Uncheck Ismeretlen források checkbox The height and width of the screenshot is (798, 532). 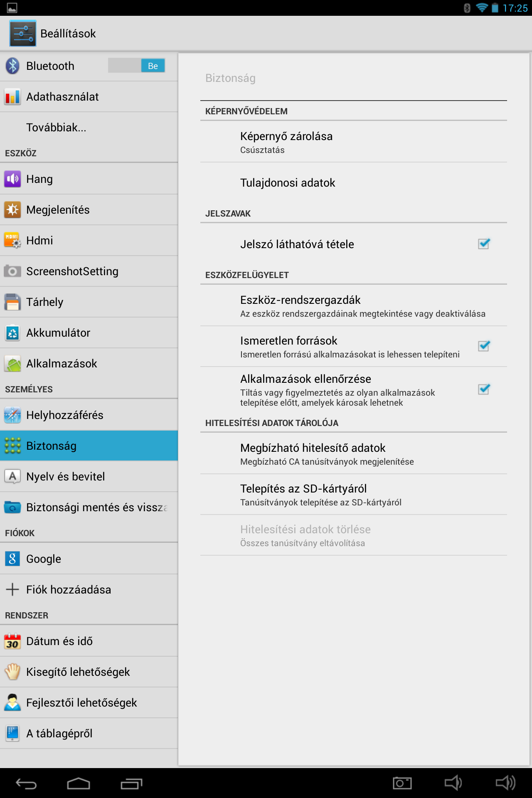pos(484,346)
